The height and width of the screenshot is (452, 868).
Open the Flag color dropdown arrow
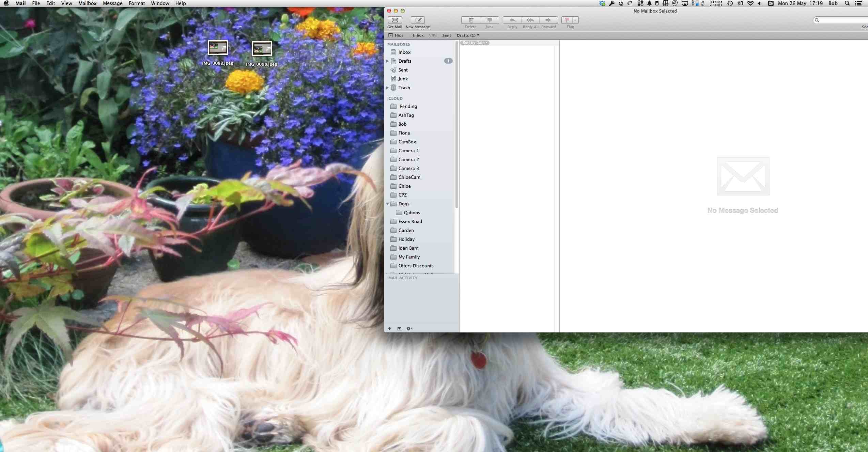(575, 20)
